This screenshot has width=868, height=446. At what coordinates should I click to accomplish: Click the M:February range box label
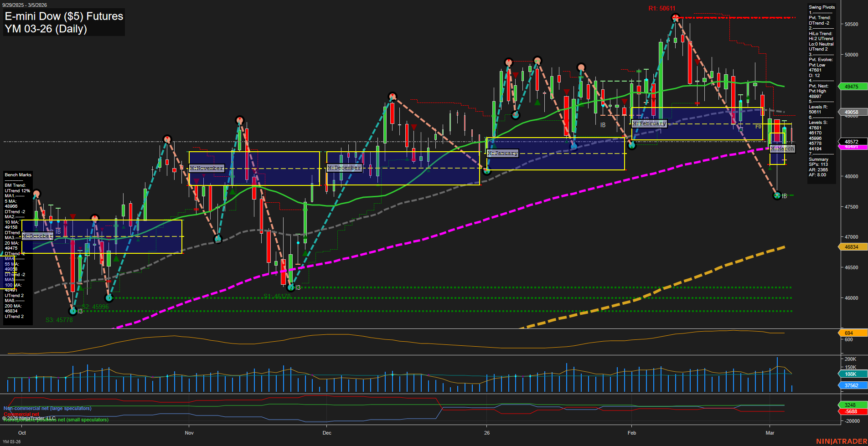pos(649,123)
